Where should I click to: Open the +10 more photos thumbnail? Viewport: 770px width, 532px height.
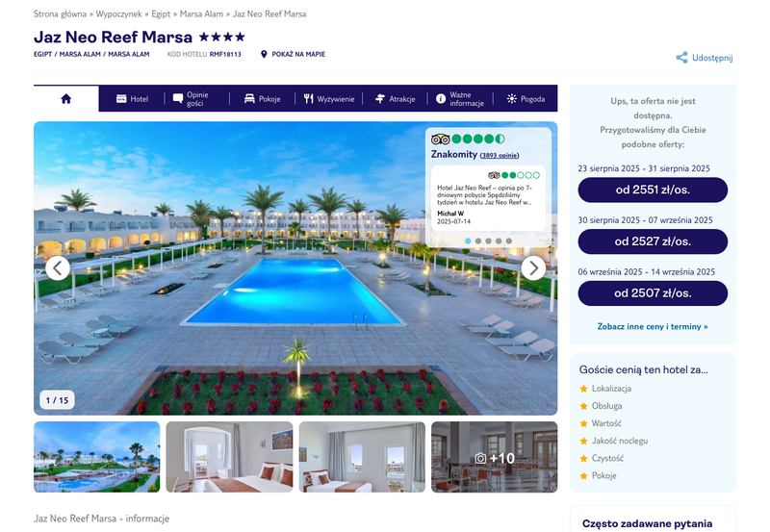(495, 457)
